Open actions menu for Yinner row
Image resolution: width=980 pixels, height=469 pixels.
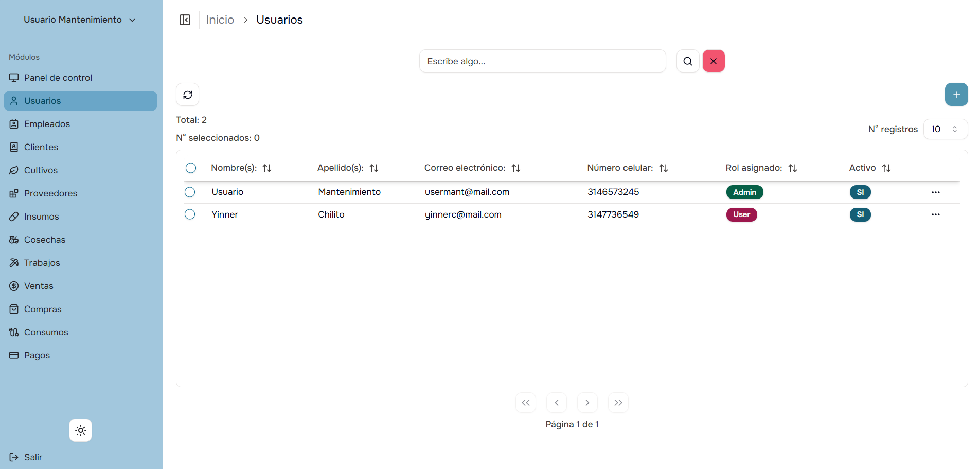(x=935, y=214)
